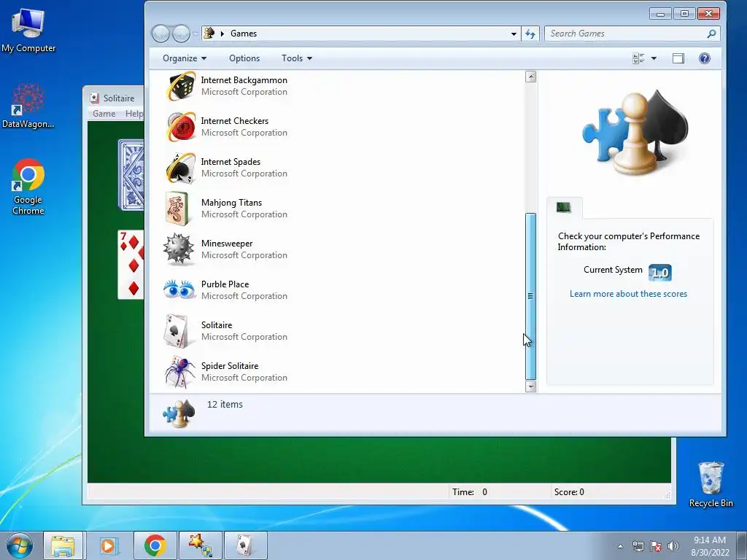This screenshot has width=747, height=560.
Task: Expand the address bar history dropdown
Action: tap(514, 34)
